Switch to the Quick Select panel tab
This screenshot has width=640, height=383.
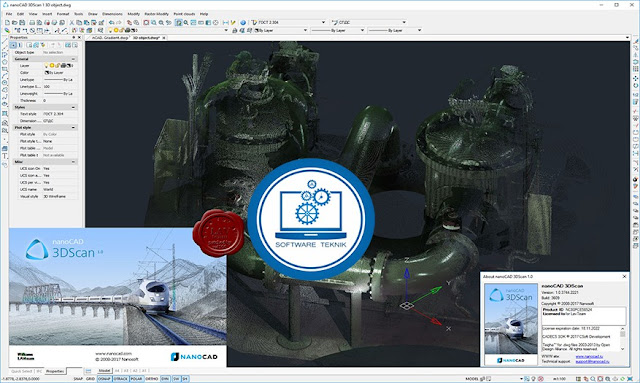point(22,371)
